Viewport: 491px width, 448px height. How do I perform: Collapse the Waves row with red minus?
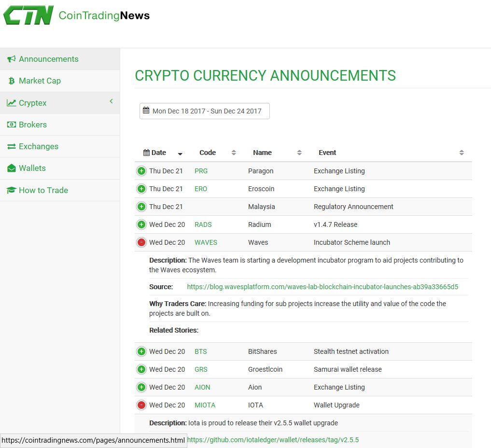point(141,242)
